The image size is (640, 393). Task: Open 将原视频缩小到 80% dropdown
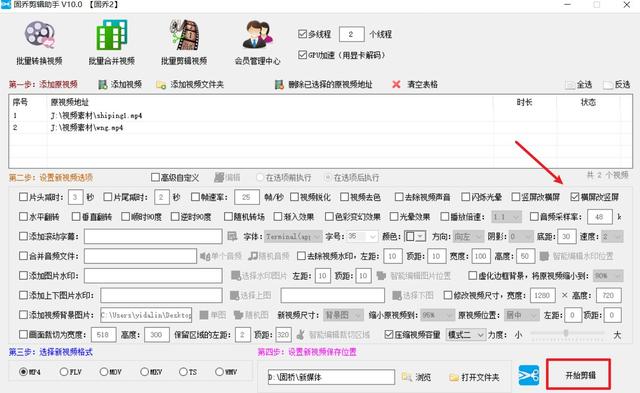(x=608, y=276)
